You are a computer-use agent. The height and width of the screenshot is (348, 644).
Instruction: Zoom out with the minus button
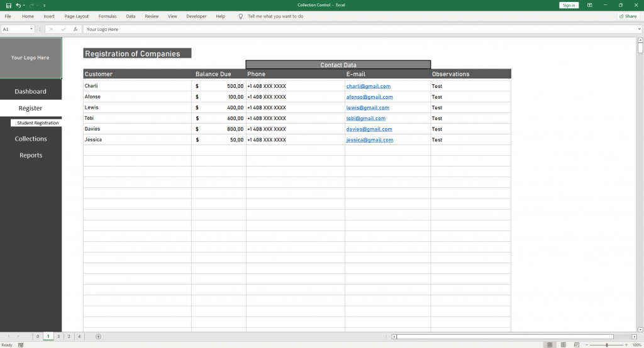[587, 345]
